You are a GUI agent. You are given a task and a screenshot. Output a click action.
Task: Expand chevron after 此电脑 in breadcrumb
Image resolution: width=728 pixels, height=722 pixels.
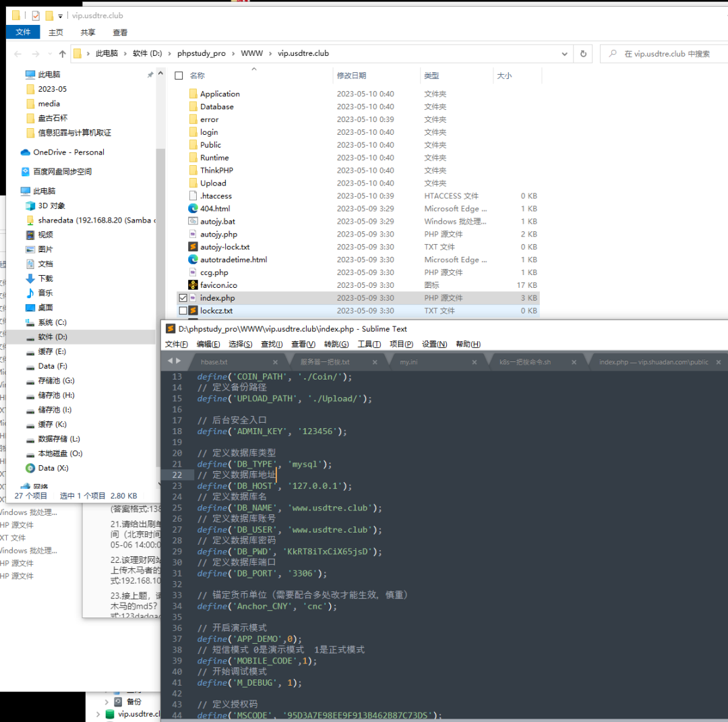(x=125, y=54)
